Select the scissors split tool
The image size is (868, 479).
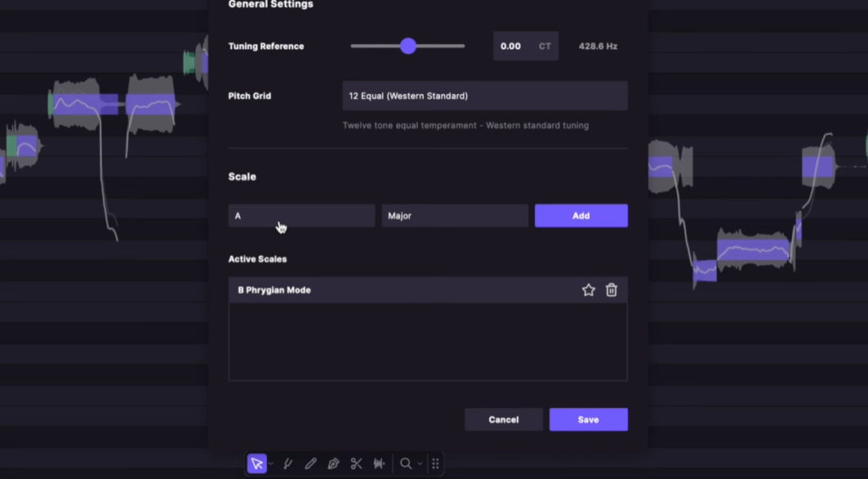pos(356,464)
